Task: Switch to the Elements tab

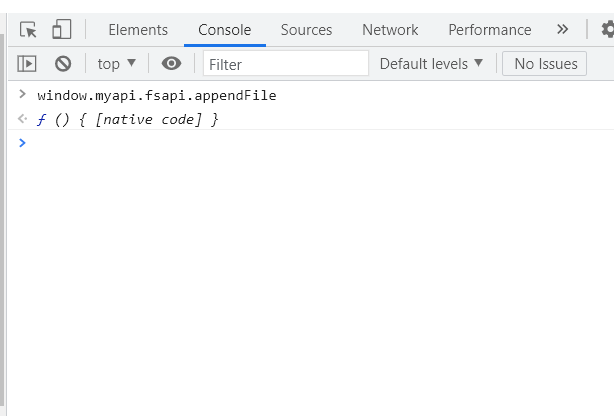Action: tap(138, 30)
